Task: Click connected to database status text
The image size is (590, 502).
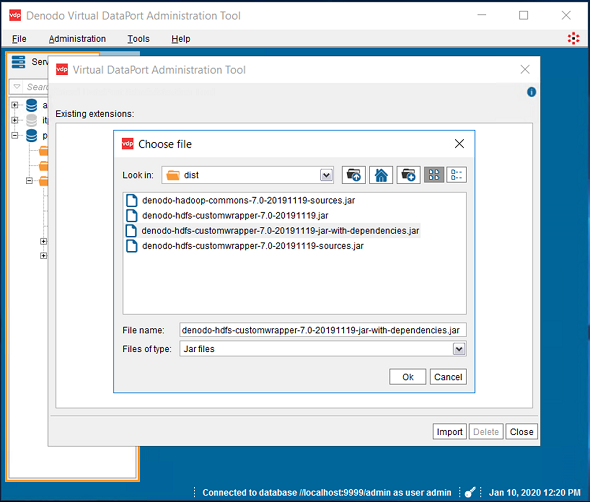Action: point(327,493)
